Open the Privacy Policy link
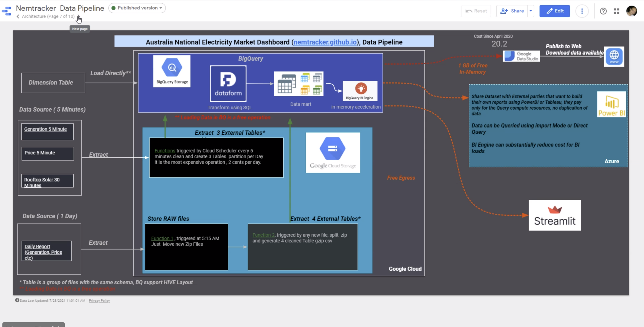The image size is (644, 327). point(99,301)
